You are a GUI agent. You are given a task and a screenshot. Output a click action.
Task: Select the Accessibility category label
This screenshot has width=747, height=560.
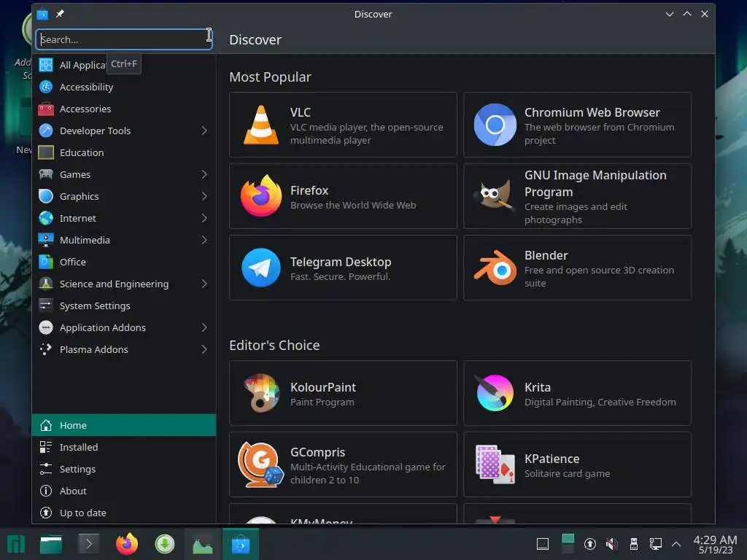[86, 87]
